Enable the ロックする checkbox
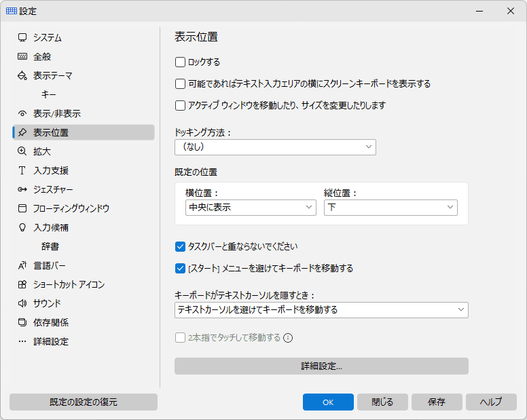The height and width of the screenshot is (420, 527). [x=180, y=62]
